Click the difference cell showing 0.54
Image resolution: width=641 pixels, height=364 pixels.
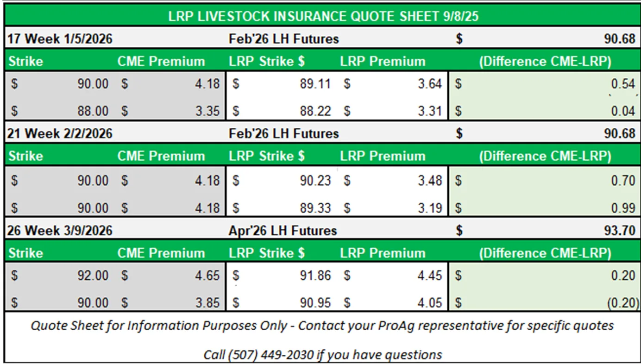[x=622, y=84]
